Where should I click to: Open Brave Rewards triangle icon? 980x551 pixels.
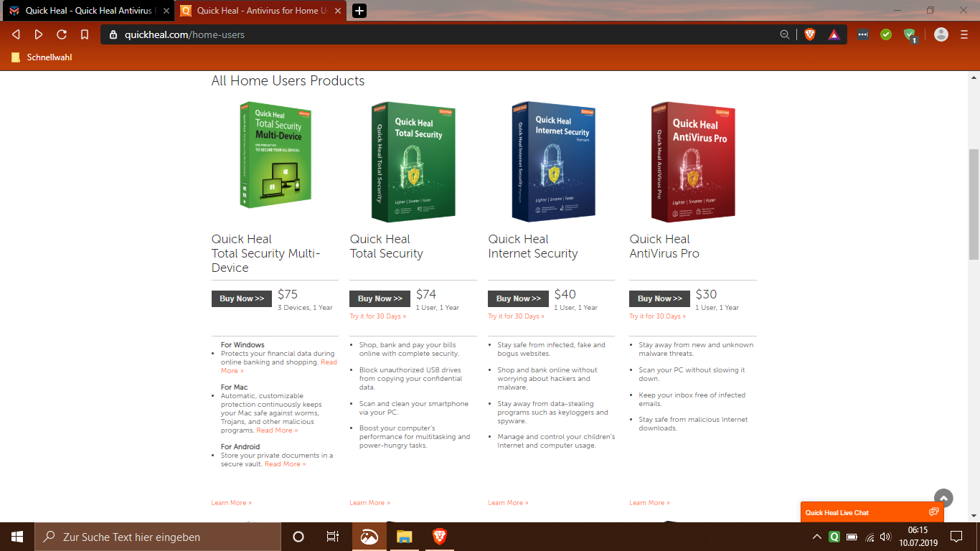coord(834,34)
